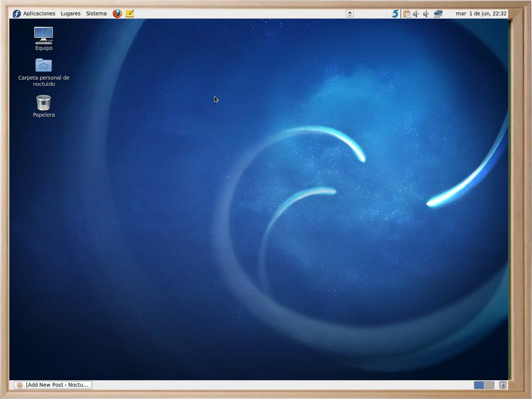Viewport: 532px width, 399px height.
Task: Open the Lugares menu
Action: click(x=70, y=14)
